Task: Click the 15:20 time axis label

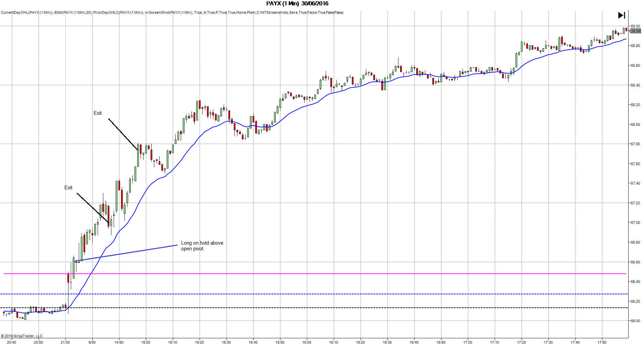Action: [x=199, y=342]
